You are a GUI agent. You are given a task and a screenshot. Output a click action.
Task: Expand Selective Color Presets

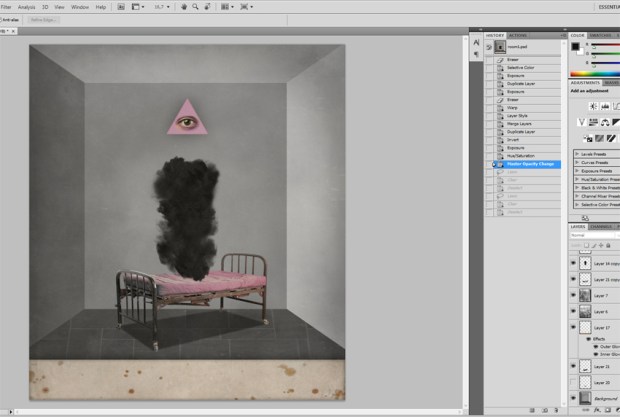click(577, 204)
